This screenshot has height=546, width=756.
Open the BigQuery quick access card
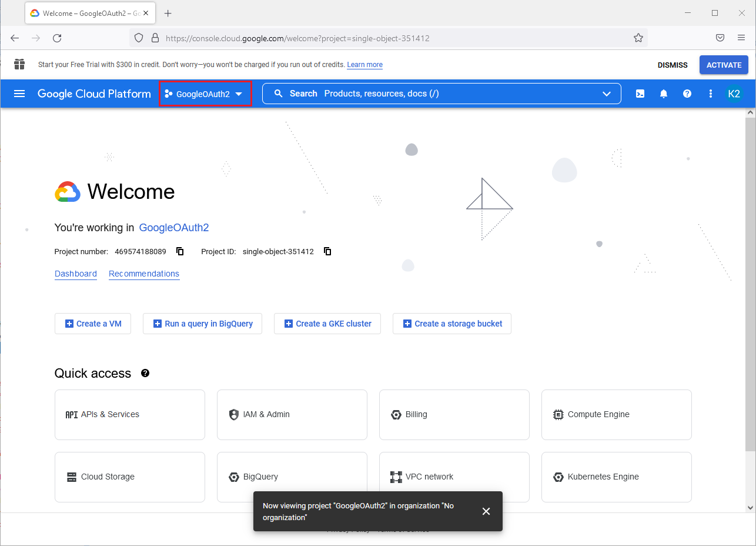pyautogui.click(x=292, y=477)
